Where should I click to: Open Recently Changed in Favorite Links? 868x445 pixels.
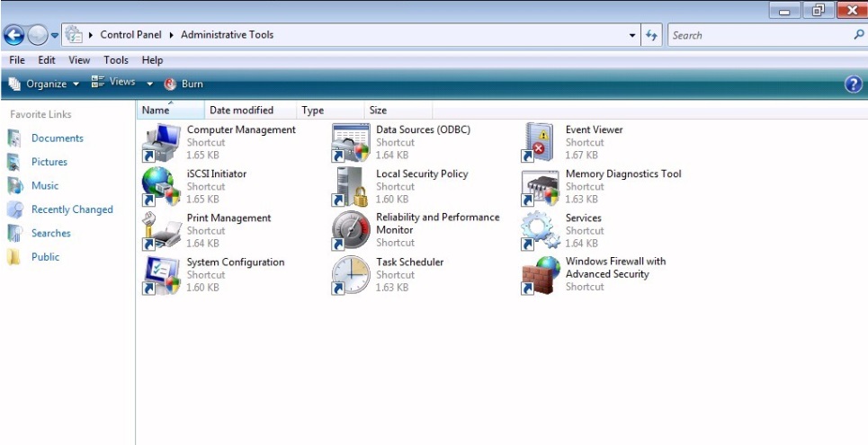(72, 209)
